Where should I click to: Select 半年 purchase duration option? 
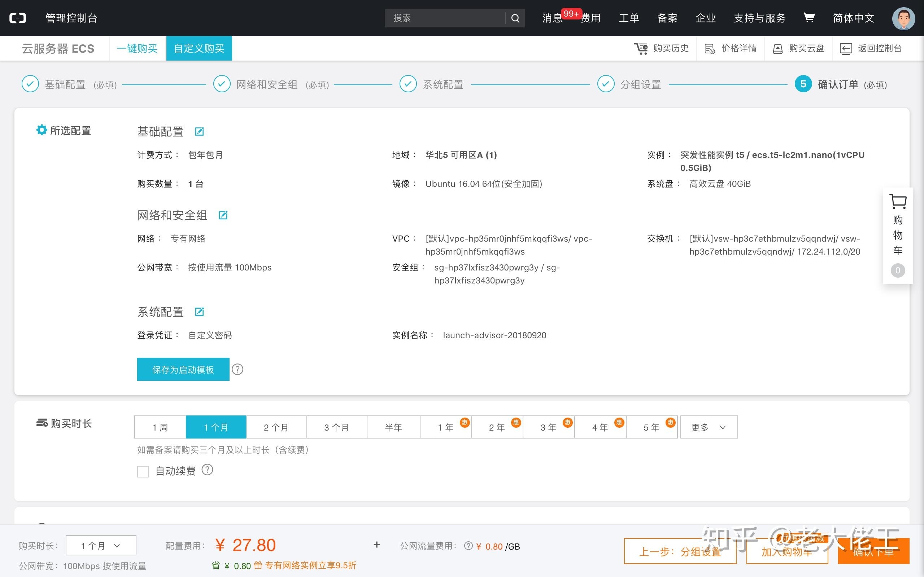[x=393, y=427]
